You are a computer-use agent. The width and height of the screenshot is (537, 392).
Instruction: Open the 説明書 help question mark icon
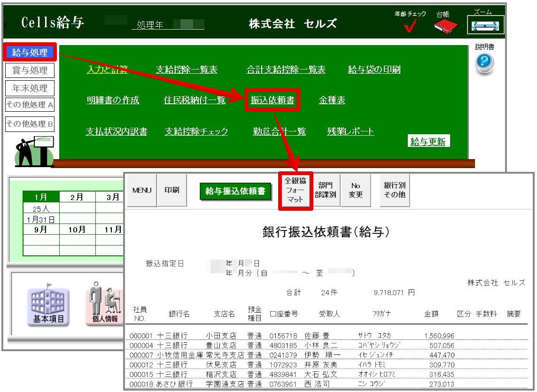(x=484, y=63)
